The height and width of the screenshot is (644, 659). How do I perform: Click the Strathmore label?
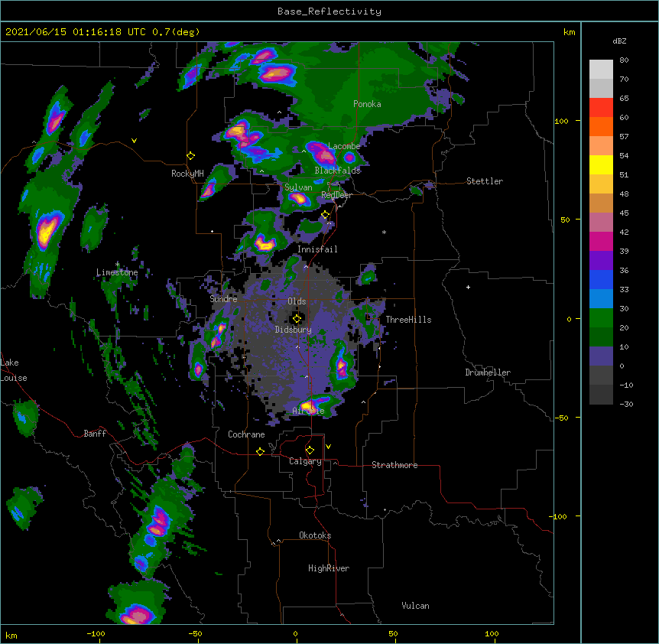[394, 465]
